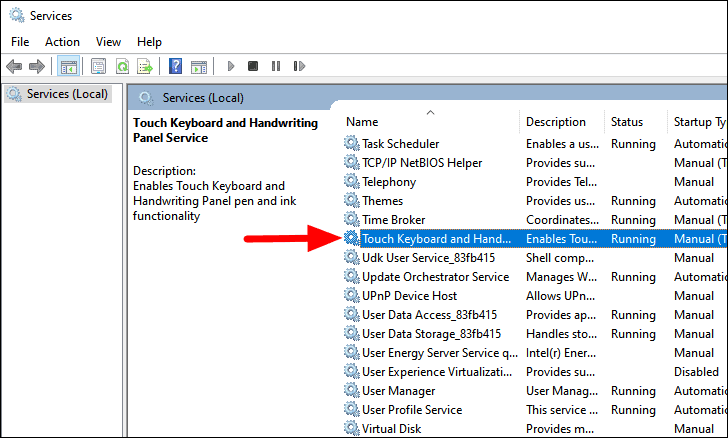Click the Pause Service toolbar icon
This screenshot has width=728, height=438.
point(276,66)
